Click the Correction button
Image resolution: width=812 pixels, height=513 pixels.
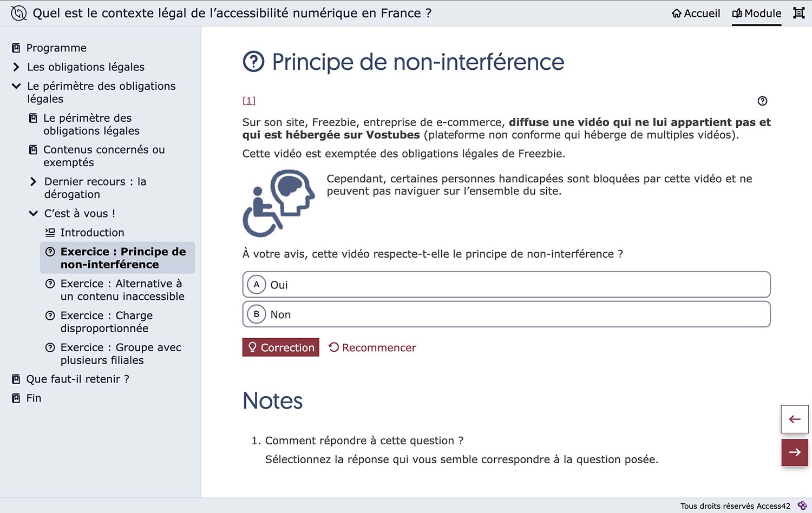point(281,347)
